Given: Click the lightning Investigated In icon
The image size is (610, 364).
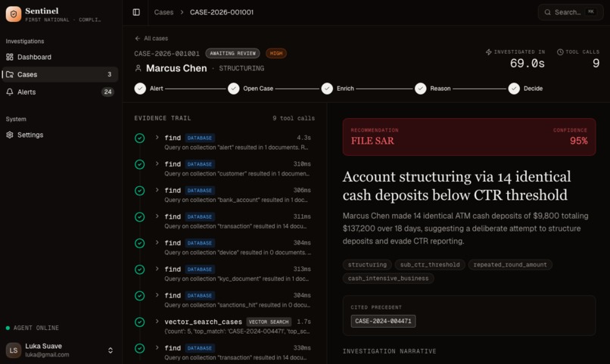Looking at the screenshot, I should (489, 51).
